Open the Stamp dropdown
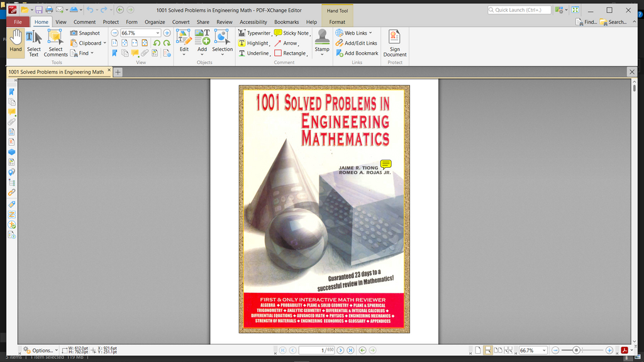Viewport: 644px width, 362px height. 322,54
